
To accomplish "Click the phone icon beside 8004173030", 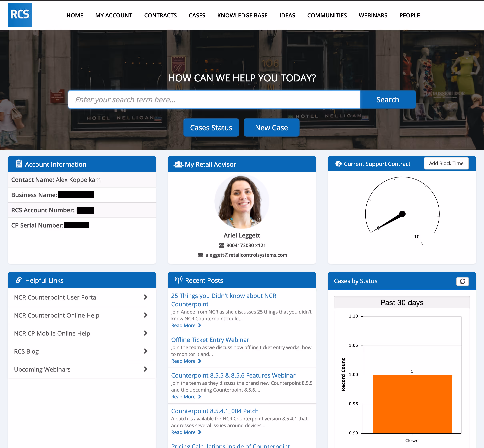I will (x=222, y=245).
